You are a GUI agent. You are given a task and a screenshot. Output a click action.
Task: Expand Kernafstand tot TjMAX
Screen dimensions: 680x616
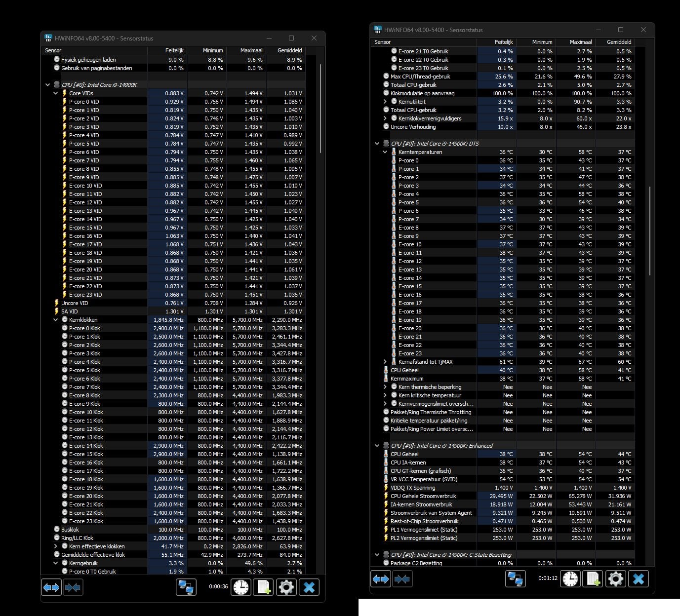385,362
